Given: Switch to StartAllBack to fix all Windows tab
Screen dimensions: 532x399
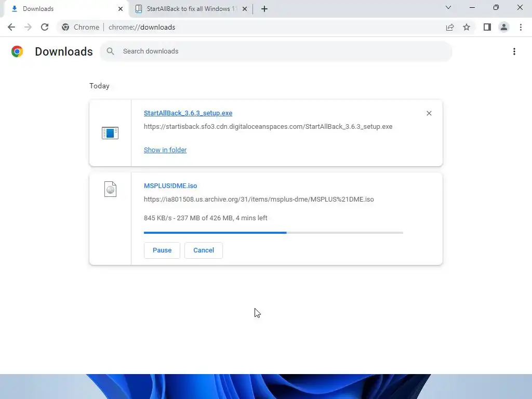Looking at the screenshot, I should [x=191, y=9].
